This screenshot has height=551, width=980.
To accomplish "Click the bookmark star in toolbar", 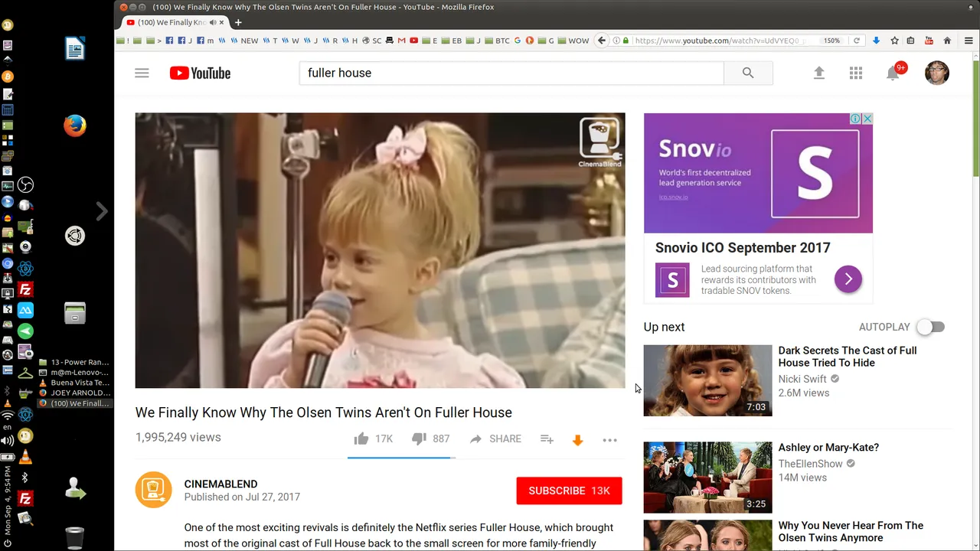I will [x=893, y=41].
